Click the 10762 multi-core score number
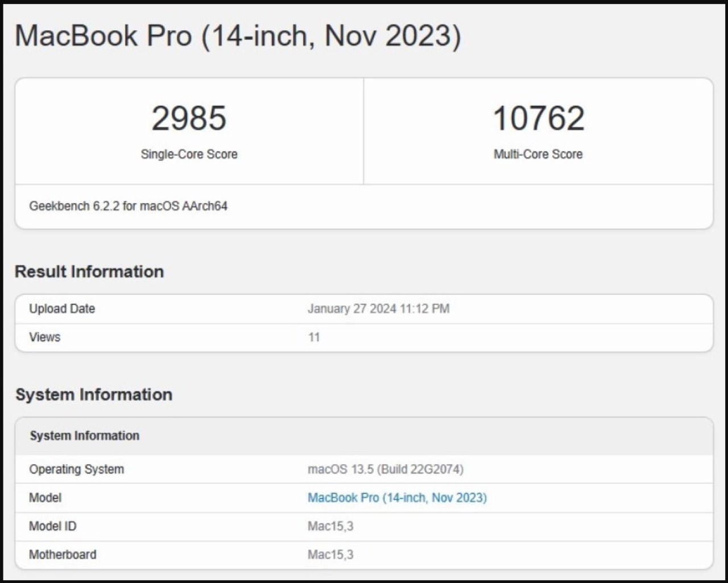Image resolution: width=728 pixels, height=583 pixels. (538, 118)
